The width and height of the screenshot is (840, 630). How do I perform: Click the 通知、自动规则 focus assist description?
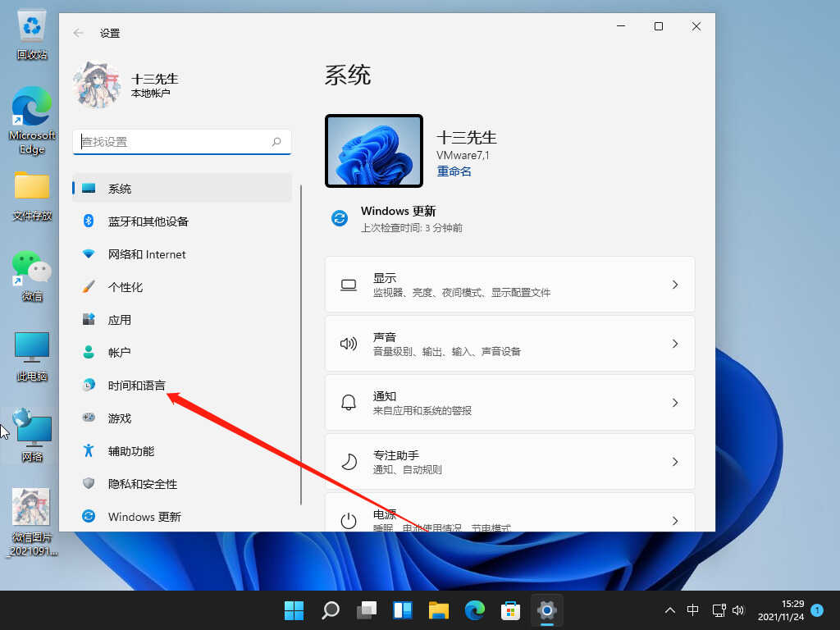407,470
